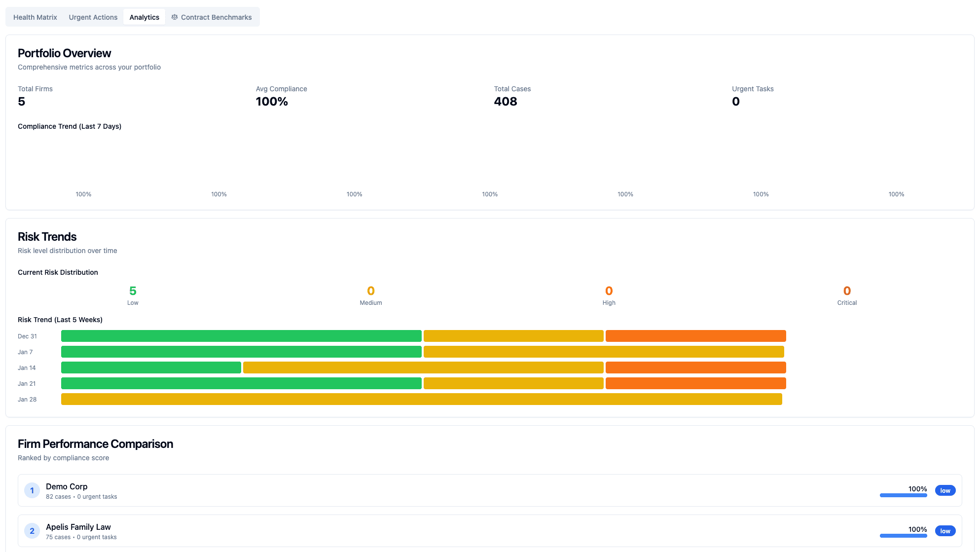Open the Urgent Actions tab
980x552 pixels.
coord(93,17)
